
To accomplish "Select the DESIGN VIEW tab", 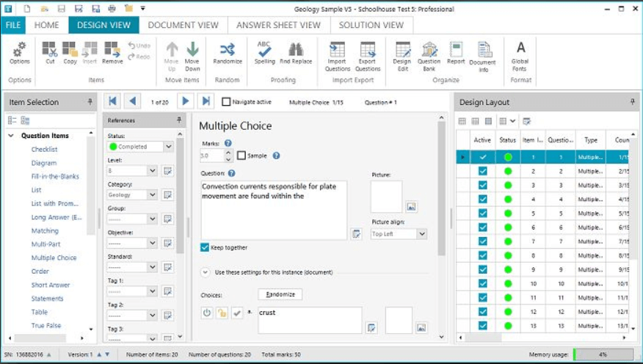I will [103, 25].
